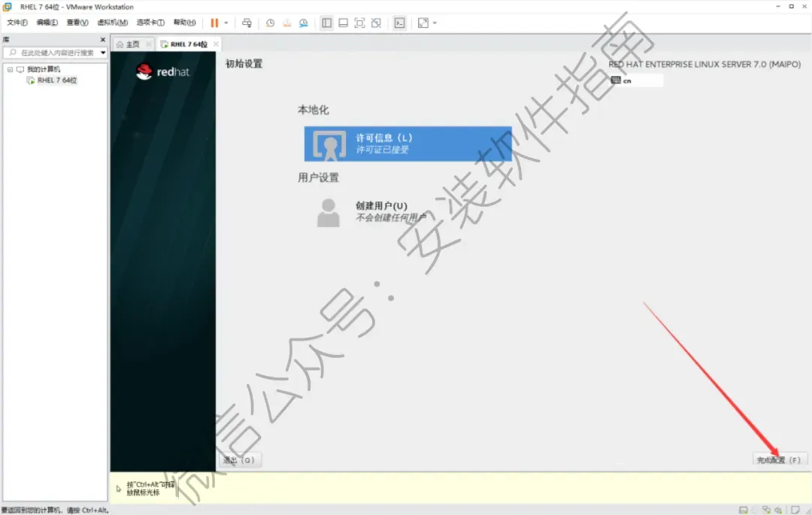Open the 选项卡(T) menu
Screen dimensions: 812x515
(x=150, y=23)
